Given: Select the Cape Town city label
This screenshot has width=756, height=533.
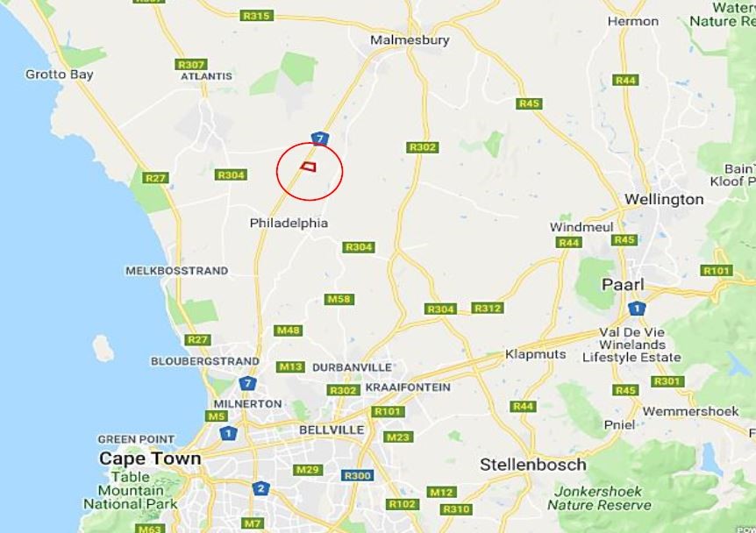Looking at the screenshot, I should click(x=150, y=458).
